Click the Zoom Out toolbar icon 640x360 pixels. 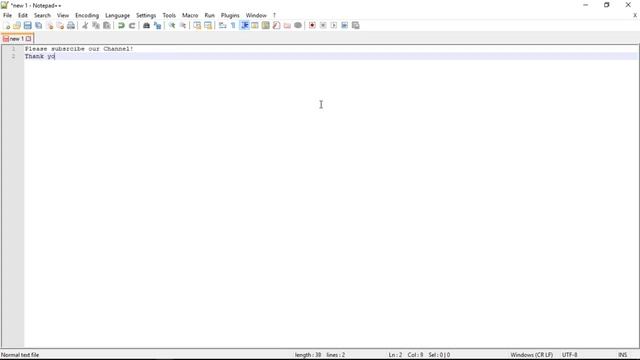[x=183, y=25]
